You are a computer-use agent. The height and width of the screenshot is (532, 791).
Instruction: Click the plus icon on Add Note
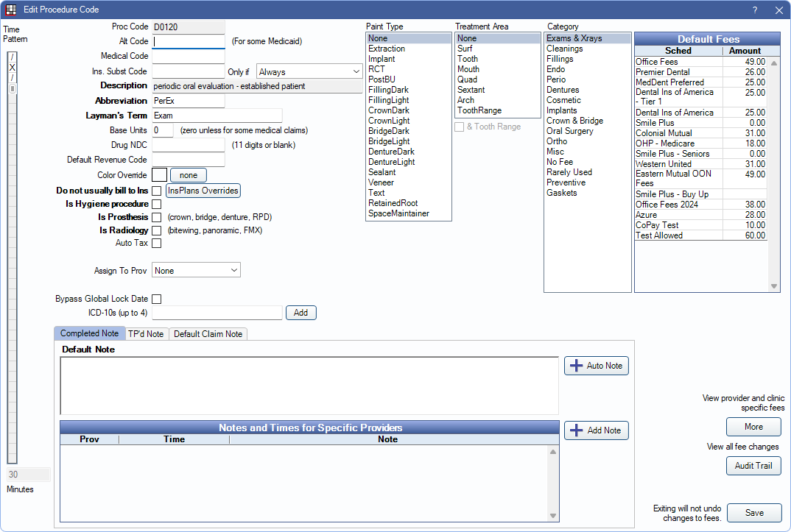coord(576,430)
